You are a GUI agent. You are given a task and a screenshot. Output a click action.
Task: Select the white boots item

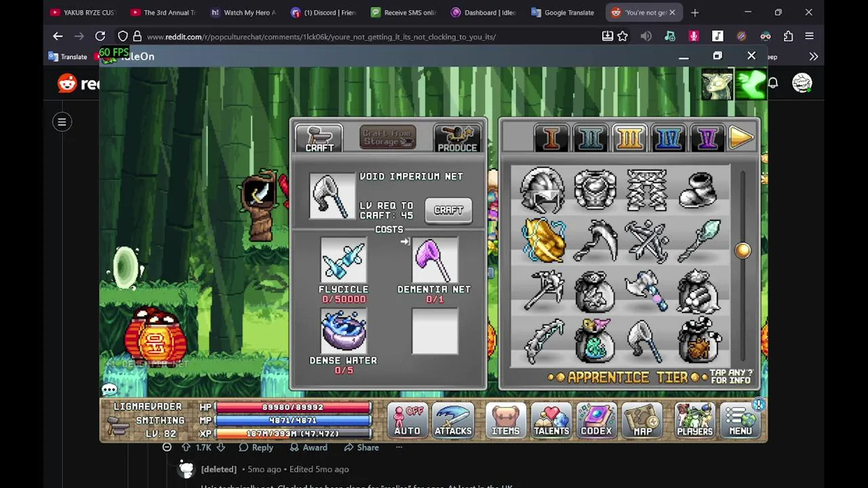698,190
